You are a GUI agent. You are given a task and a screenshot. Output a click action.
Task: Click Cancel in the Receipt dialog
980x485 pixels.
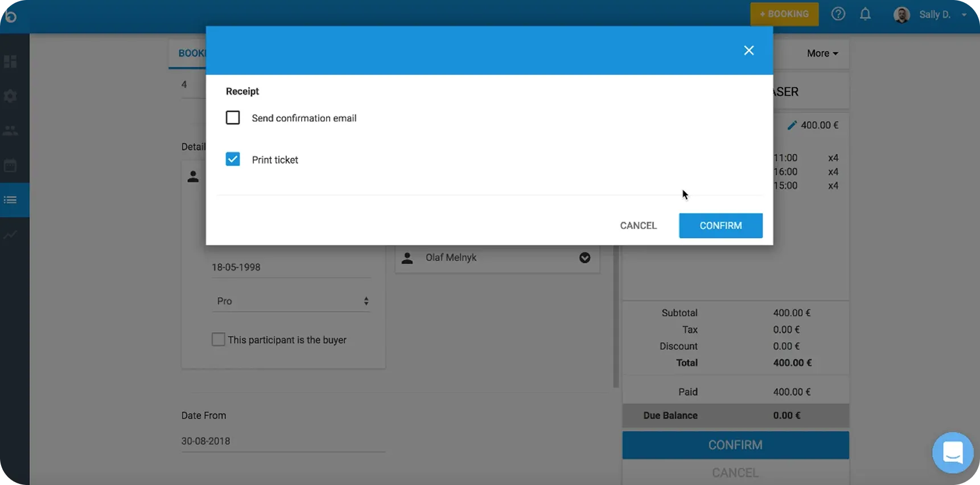pos(638,226)
